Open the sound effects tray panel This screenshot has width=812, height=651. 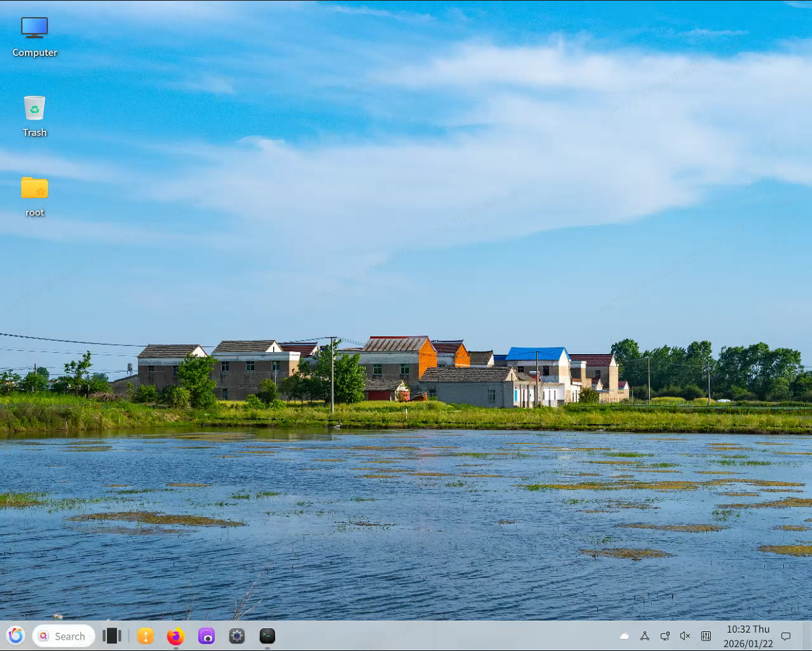click(706, 636)
